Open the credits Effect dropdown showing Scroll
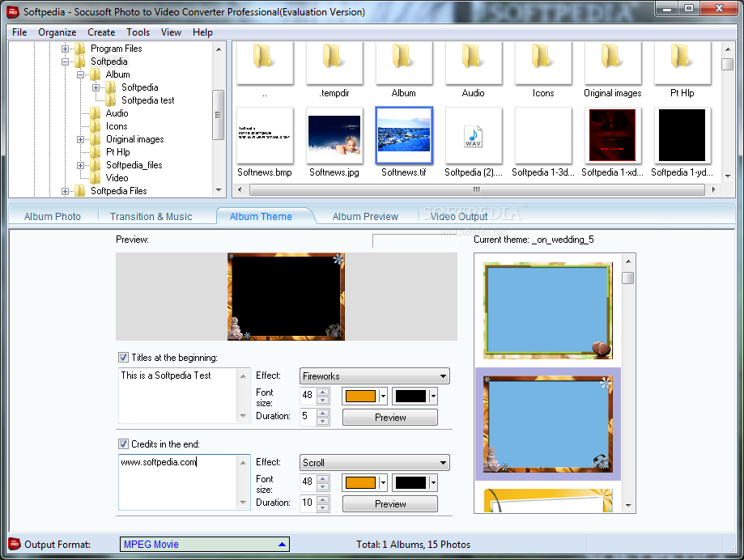This screenshot has width=744, height=560. 374,462
